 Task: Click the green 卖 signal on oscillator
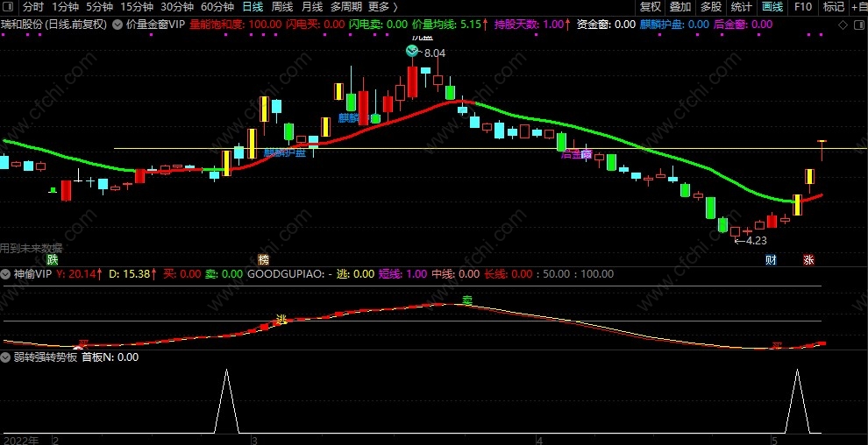pyautogui.click(x=468, y=300)
